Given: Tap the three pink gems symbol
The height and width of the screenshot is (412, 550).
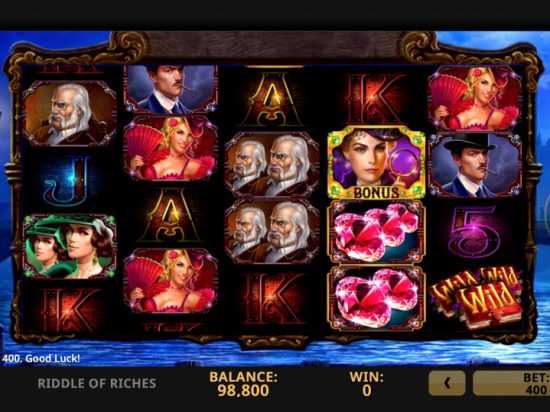Looking at the screenshot, I should pos(376,232).
